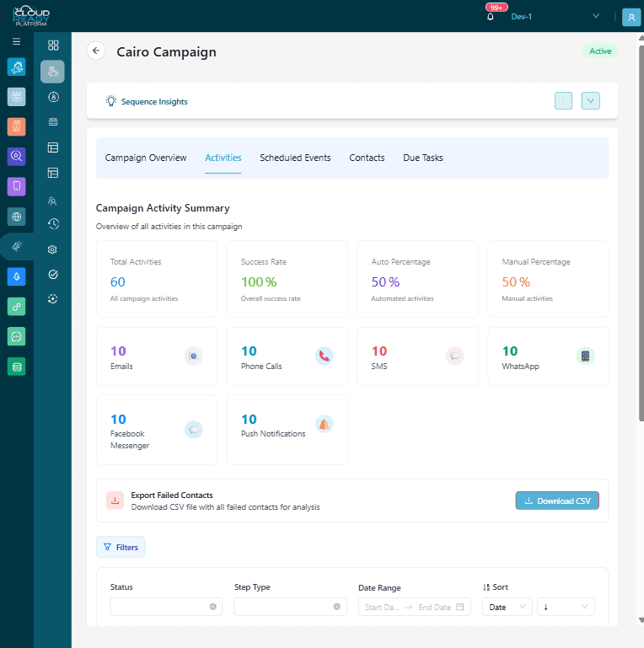Open the Sequence Insights three-dot menu
Viewport: 644px width, 648px height.
click(564, 101)
